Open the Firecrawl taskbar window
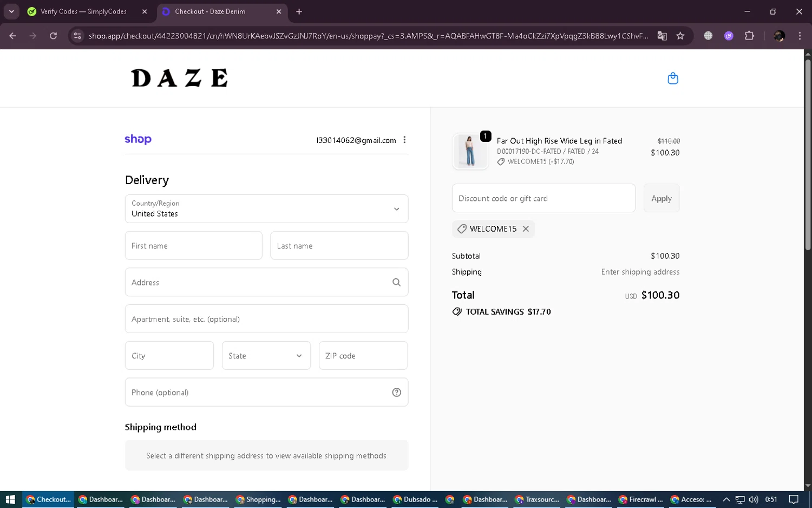The height and width of the screenshot is (508, 812). pyautogui.click(x=641, y=499)
